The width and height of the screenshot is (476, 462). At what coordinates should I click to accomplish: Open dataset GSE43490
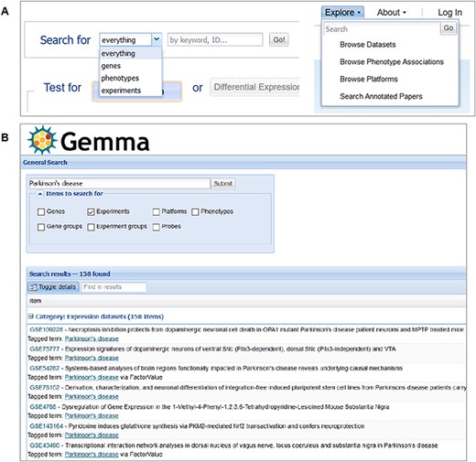click(45, 446)
